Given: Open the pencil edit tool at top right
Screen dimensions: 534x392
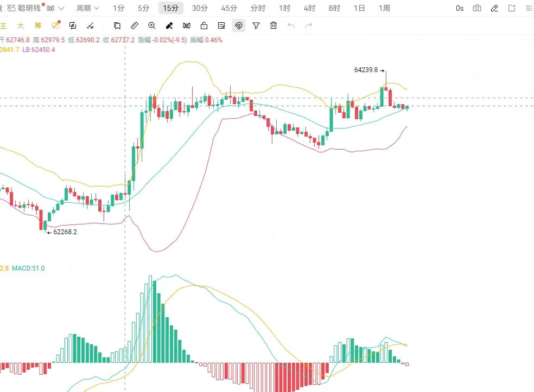Looking at the screenshot, I should click(494, 8).
